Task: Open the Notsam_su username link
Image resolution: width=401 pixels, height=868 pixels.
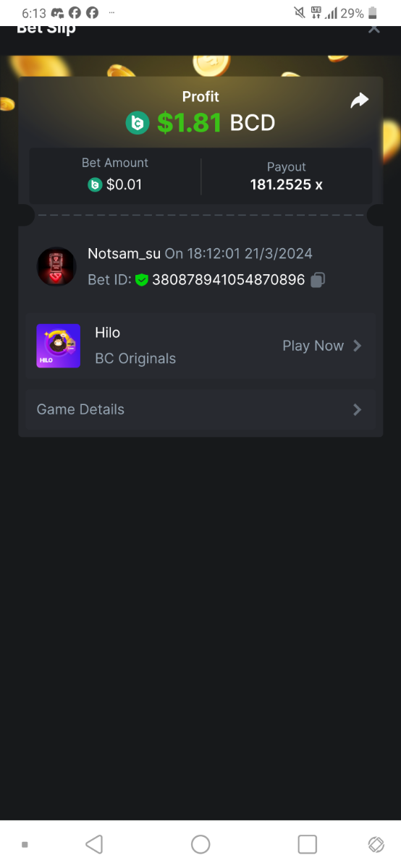Action: [x=124, y=254]
